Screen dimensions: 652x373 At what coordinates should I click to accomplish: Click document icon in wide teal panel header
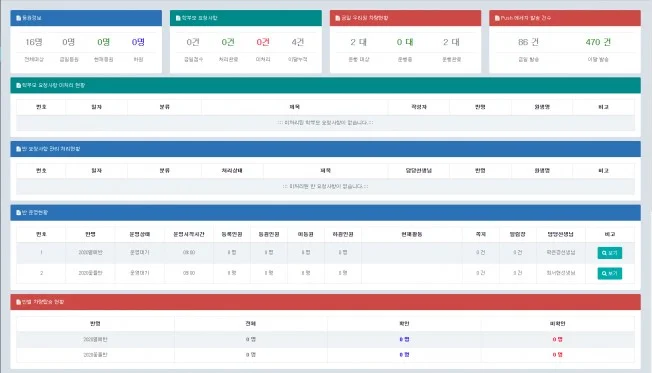click(18, 85)
